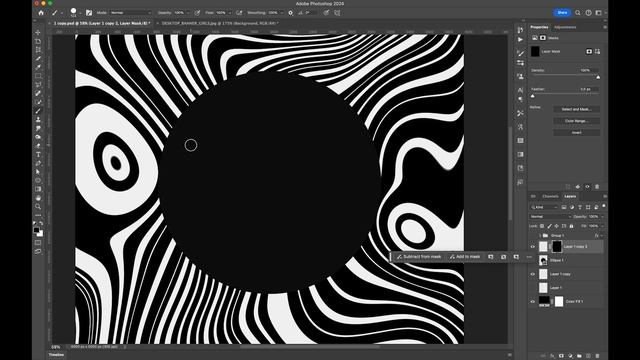This screenshot has width=640, height=360.
Task: Click the Invert mask button
Action: point(576,132)
